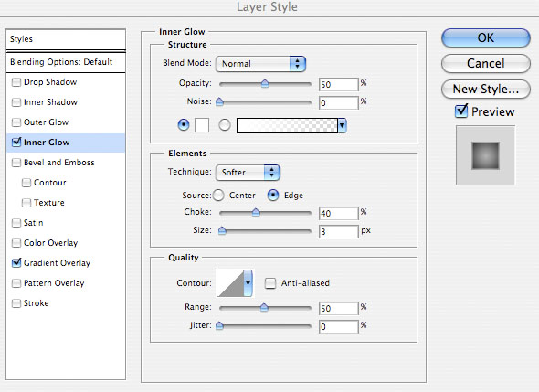This screenshot has width=539, height=392.
Task: Click the white glow color swatch
Action: tap(202, 125)
